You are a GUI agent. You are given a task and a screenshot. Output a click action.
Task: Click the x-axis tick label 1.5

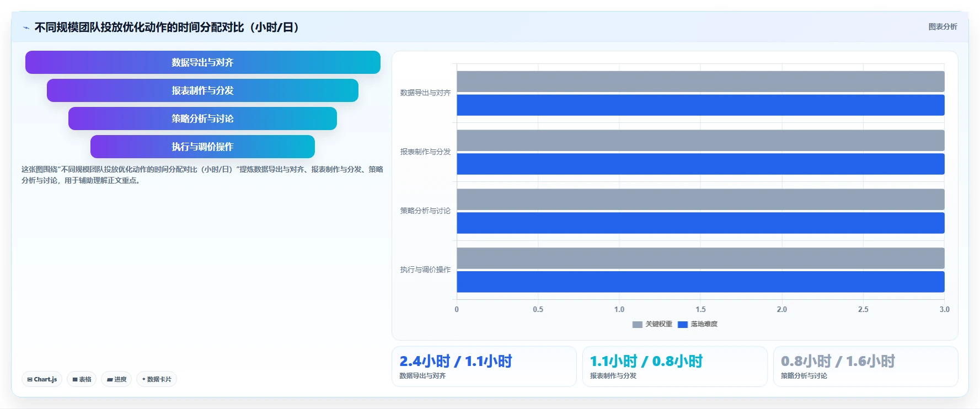[701, 310]
